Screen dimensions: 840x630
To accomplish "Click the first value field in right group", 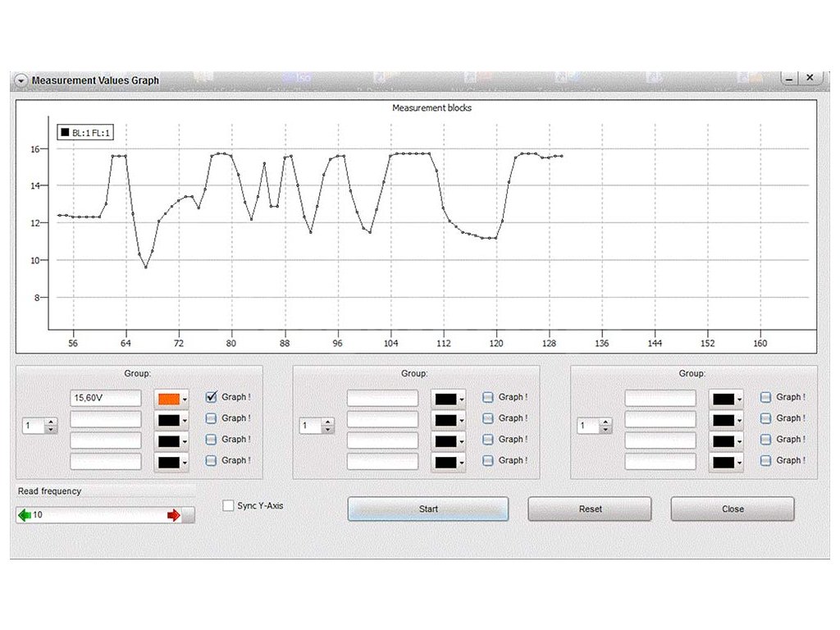I will coord(660,398).
